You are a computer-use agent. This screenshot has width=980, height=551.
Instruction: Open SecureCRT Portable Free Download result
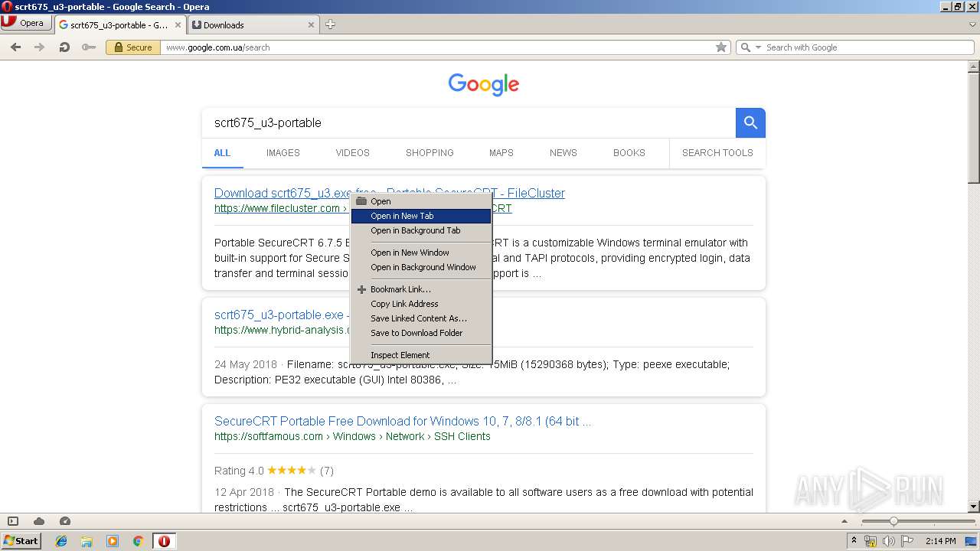pos(403,421)
